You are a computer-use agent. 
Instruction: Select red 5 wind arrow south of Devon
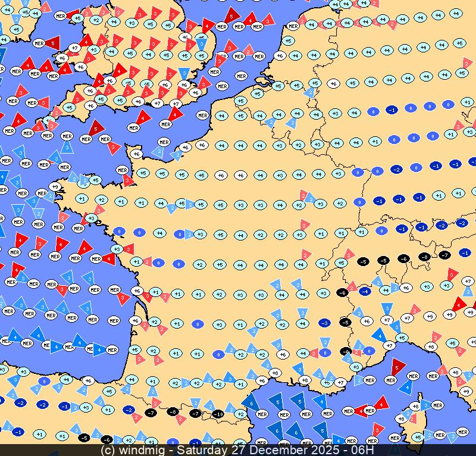(96, 127)
